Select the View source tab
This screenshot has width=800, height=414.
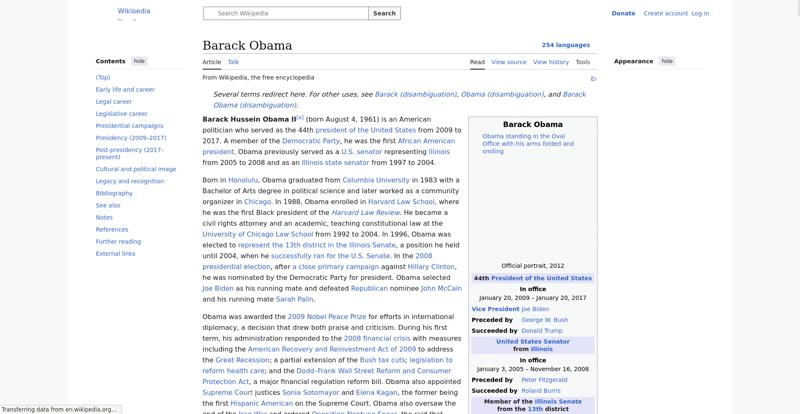[x=509, y=62]
